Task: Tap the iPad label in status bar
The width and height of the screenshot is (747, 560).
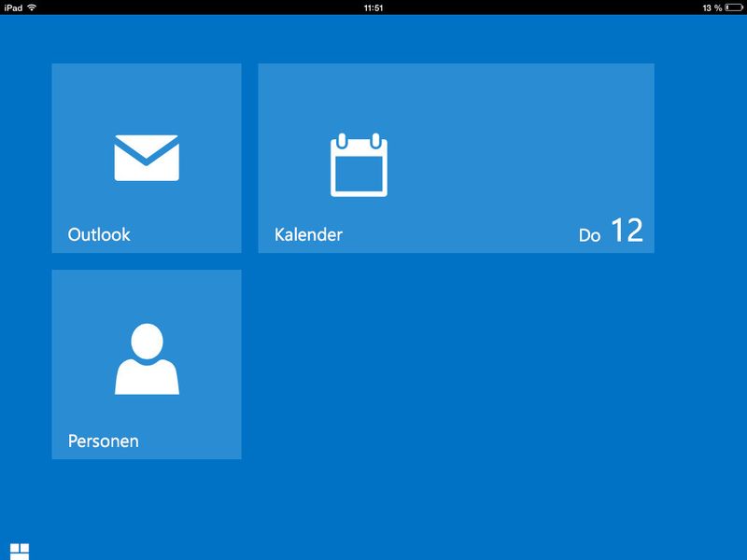Action: click(x=13, y=7)
